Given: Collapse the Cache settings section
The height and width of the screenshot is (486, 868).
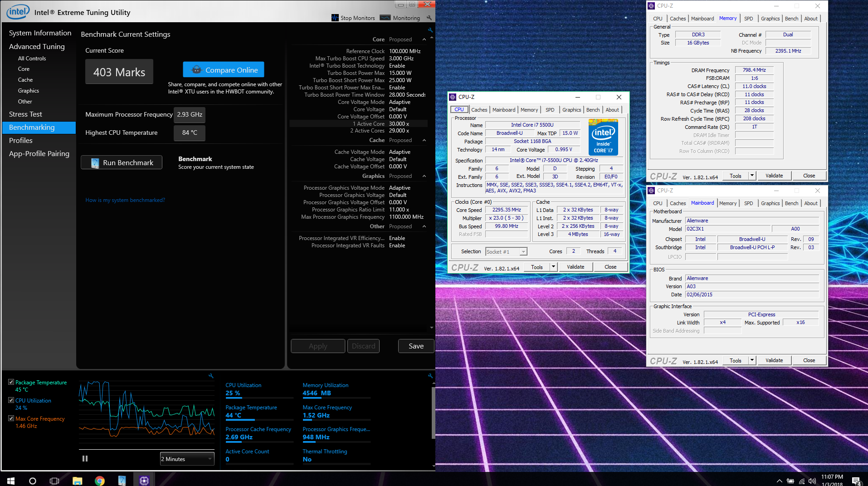Looking at the screenshot, I should pyautogui.click(x=424, y=140).
